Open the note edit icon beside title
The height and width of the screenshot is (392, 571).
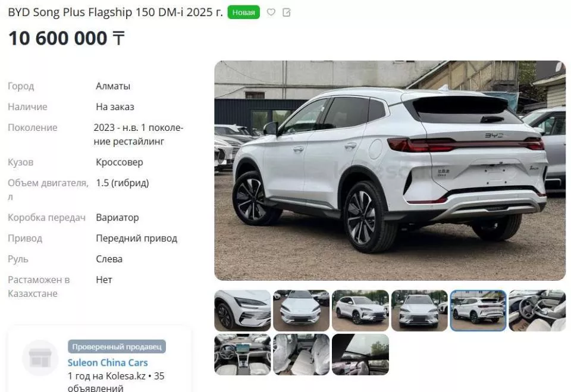(x=287, y=12)
